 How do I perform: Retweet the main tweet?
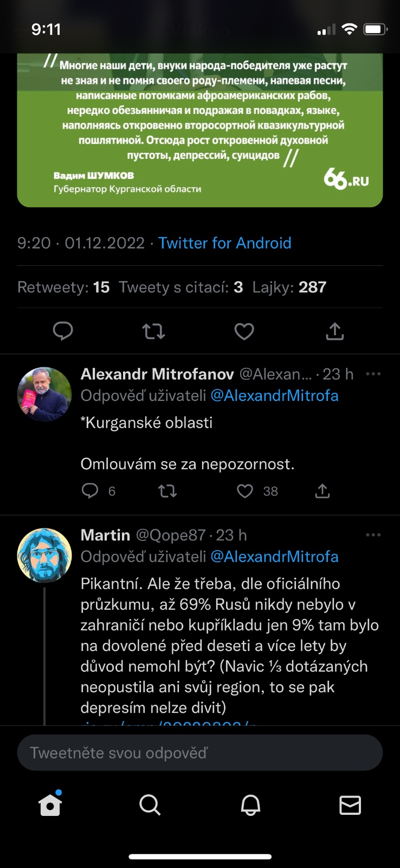click(x=153, y=331)
